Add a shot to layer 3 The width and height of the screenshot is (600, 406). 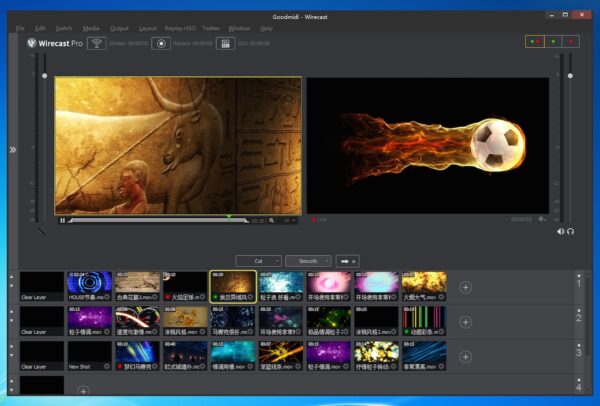click(x=465, y=357)
